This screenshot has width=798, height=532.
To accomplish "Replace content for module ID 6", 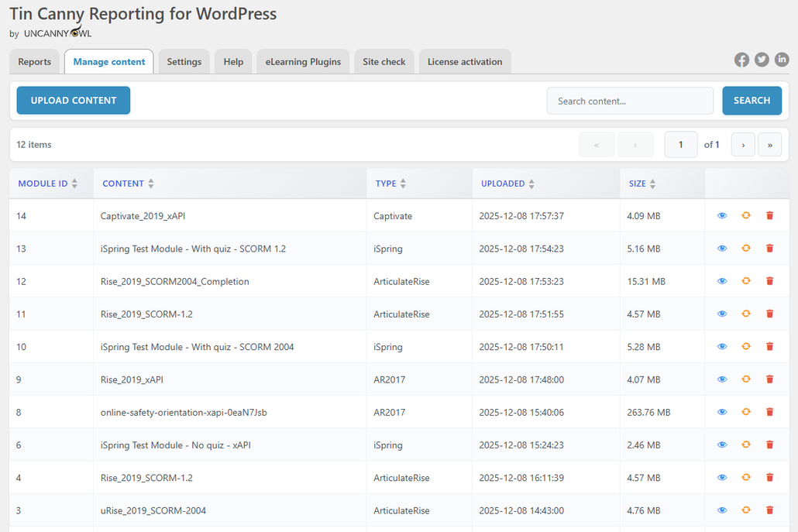I will (746, 444).
